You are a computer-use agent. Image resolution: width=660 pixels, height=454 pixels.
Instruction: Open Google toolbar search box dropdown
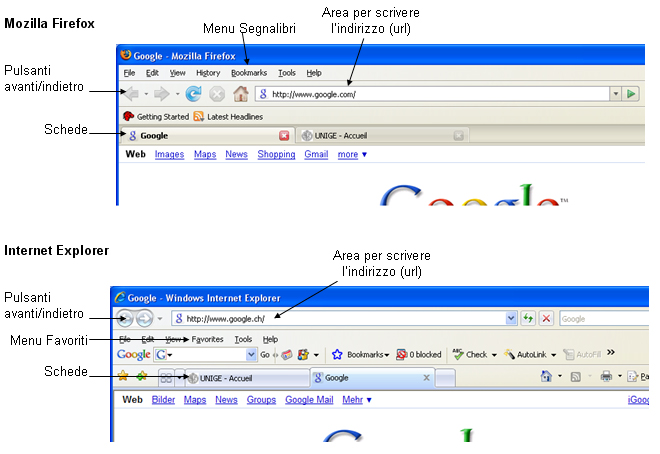(x=251, y=355)
